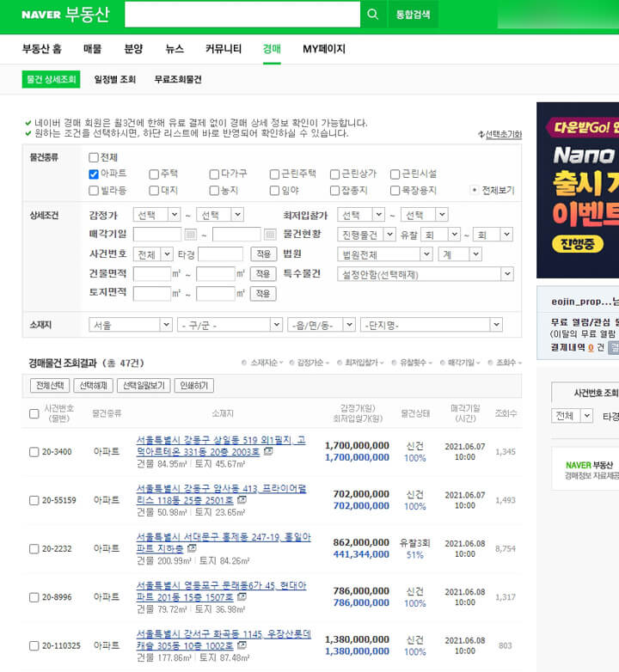The width and height of the screenshot is (619, 672).
Task: Open 커뮤니티 menu
Action: click(224, 49)
